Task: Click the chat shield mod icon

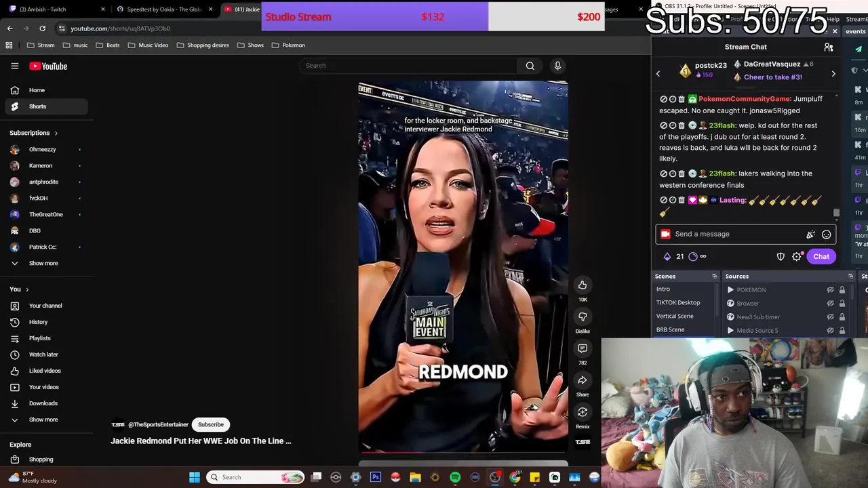Action: 781,257
